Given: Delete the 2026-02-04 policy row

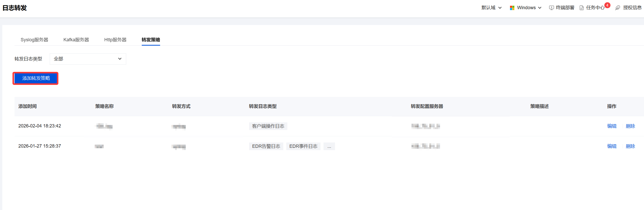Looking at the screenshot, I should coord(630,126).
